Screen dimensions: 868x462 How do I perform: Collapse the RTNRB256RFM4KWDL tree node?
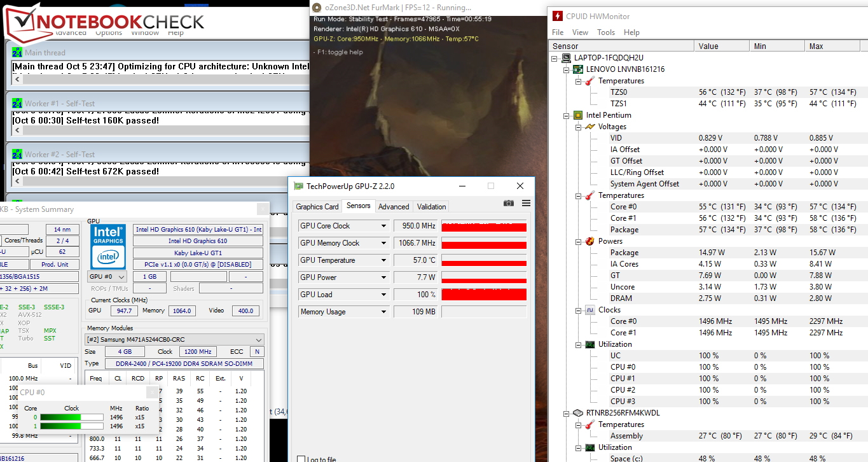pos(566,413)
